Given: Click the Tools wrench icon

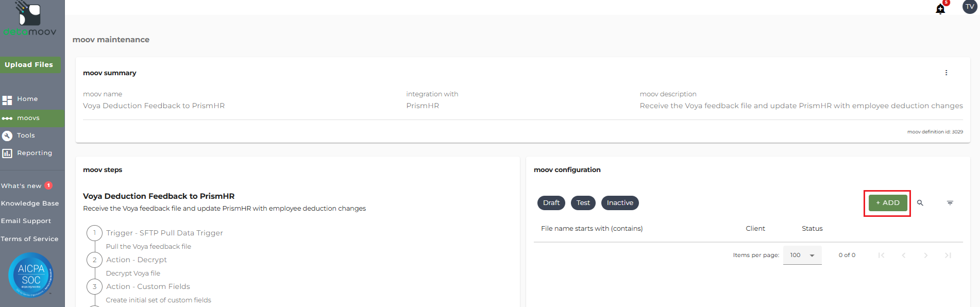Looking at the screenshot, I should 7,136.
